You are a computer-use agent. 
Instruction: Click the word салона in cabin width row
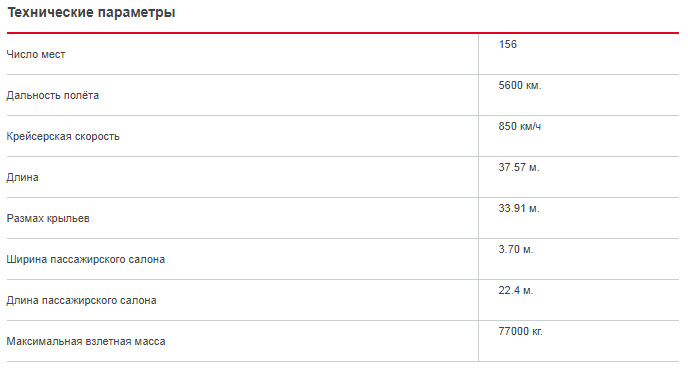(x=147, y=260)
